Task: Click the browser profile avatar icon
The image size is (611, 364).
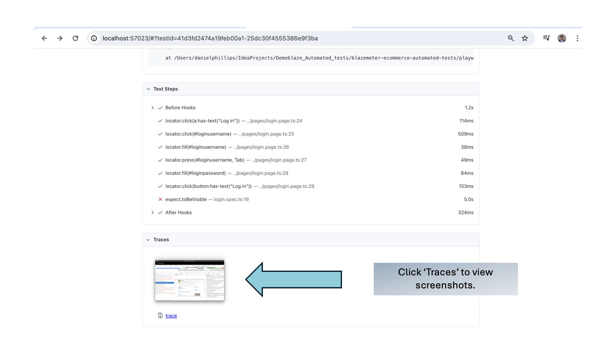Action: pos(561,38)
